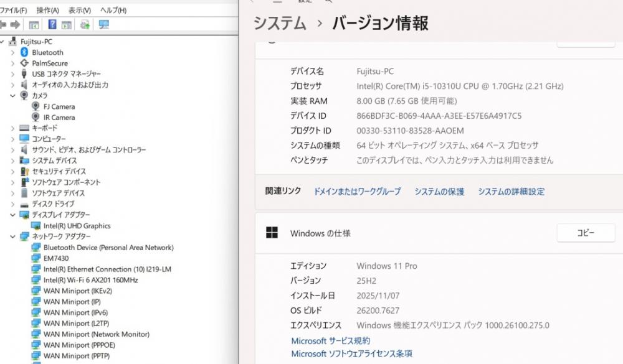Open the Microsoft サービス規約 link
Viewport: 623px width, 364px height.
point(330,341)
